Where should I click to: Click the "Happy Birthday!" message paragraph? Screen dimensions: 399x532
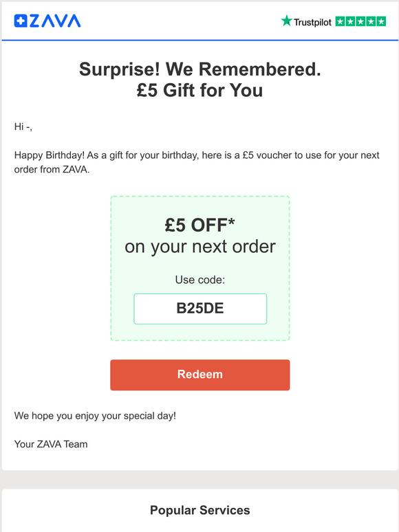tap(197, 162)
